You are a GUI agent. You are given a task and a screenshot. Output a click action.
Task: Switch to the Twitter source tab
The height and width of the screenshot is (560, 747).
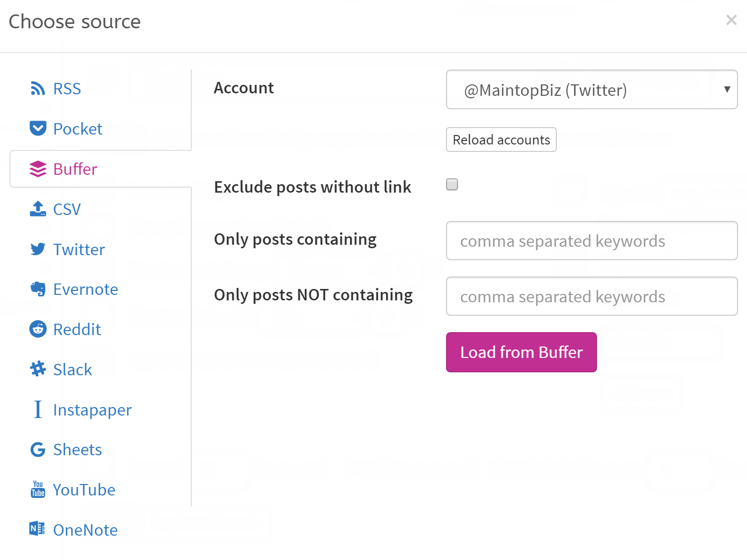[x=100, y=249]
